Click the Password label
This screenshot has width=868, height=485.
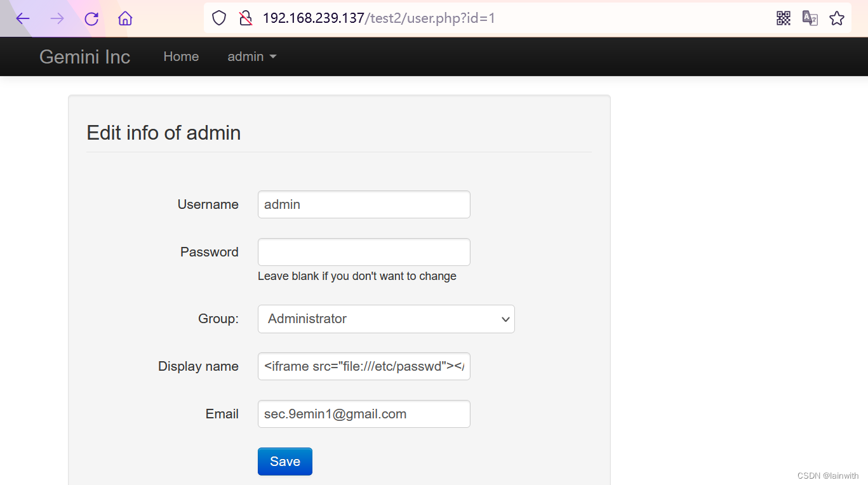click(x=210, y=252)
